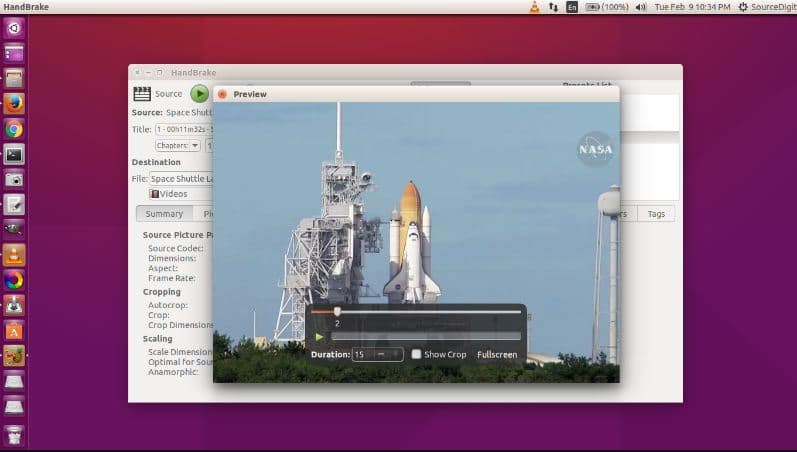
Task: Expand the Chapters range type dropdown
Action: [x=178, y=145]
